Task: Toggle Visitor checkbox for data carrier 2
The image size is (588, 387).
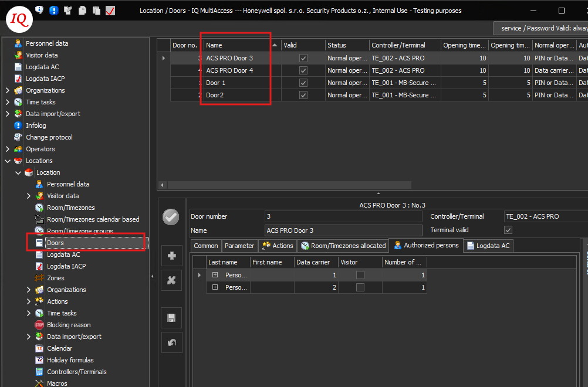Action: 360,287
